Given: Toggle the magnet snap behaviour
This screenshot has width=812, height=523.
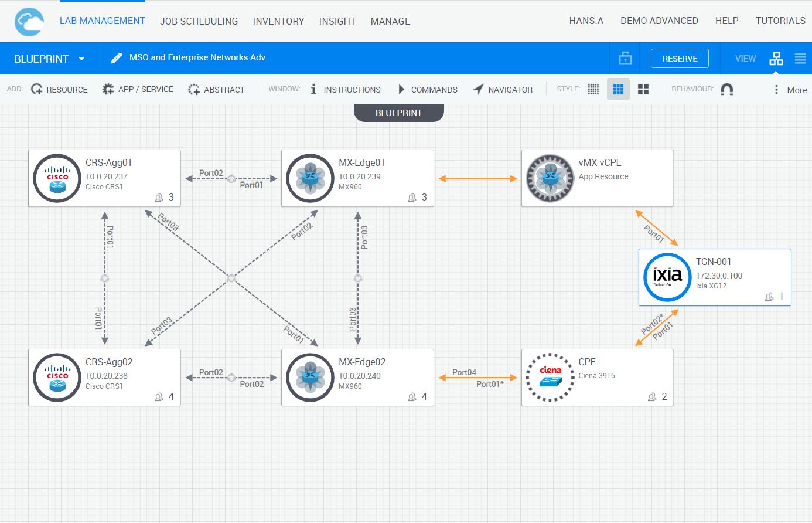Looking at the screenshot, I should (726, 89).
